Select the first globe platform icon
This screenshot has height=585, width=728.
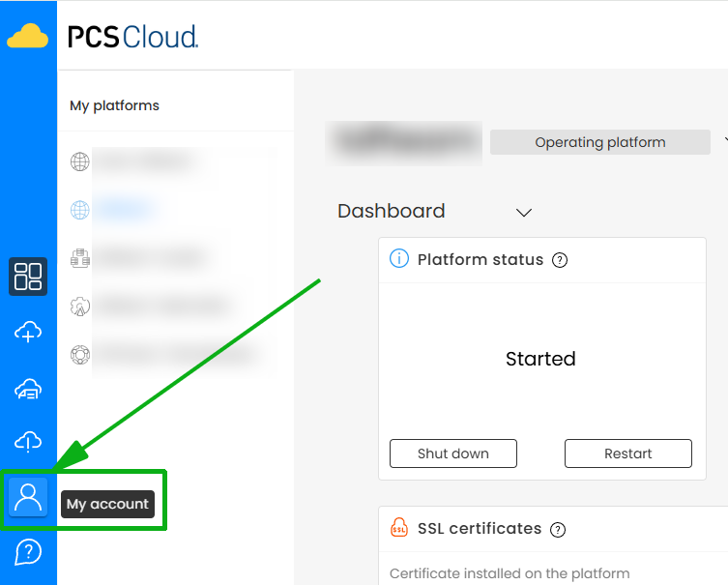click(80, 161)
